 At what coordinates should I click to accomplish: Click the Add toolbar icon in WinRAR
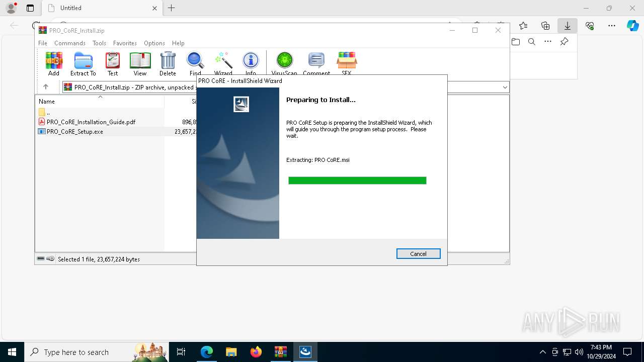tap(54, 64)
